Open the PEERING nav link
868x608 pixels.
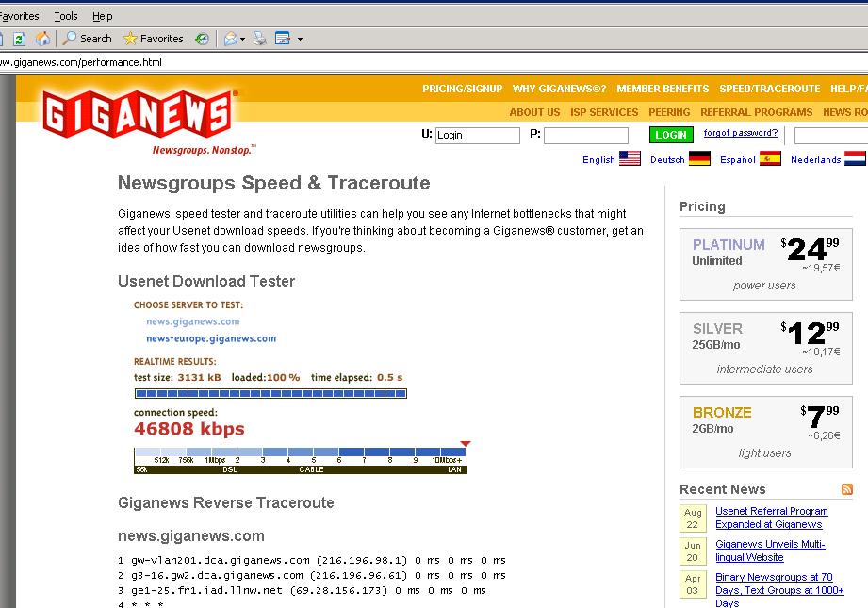(x=669, y=112)
